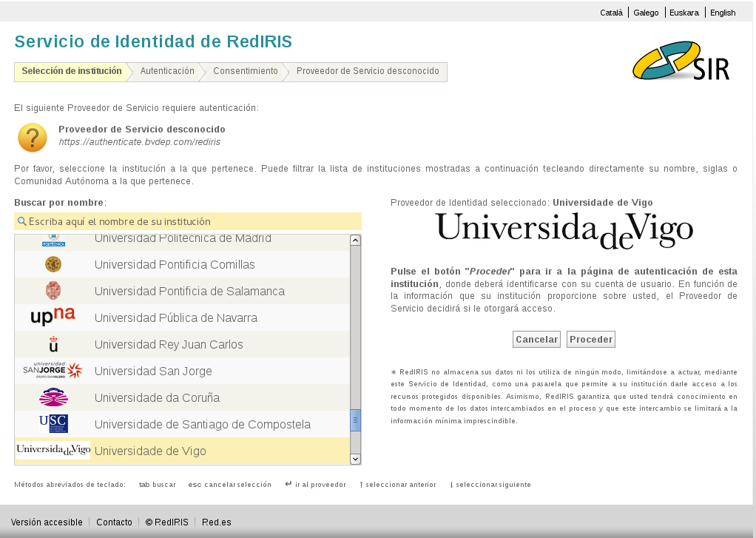Switch language to Català

(x=611, y=13)
